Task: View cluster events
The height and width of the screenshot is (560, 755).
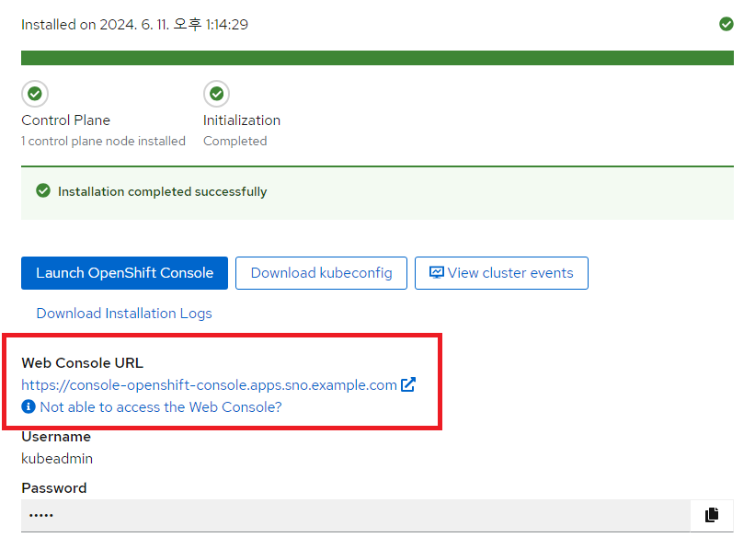Action: tap(501, 273)
